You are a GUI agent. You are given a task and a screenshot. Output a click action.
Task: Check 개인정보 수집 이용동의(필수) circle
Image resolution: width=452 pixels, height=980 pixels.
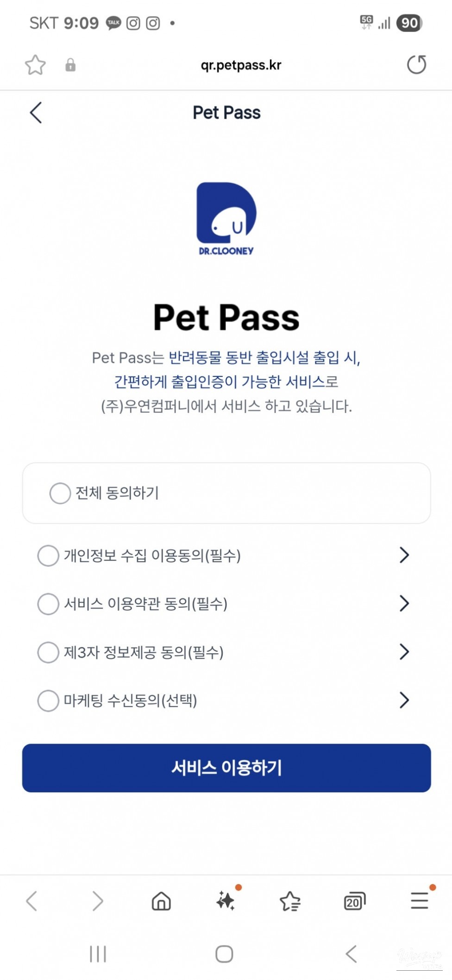48,555
